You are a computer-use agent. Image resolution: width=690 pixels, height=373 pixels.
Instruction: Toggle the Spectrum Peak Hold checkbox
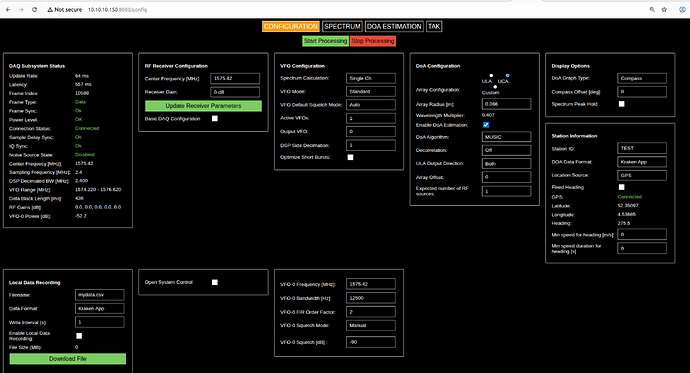click(621, 104)
